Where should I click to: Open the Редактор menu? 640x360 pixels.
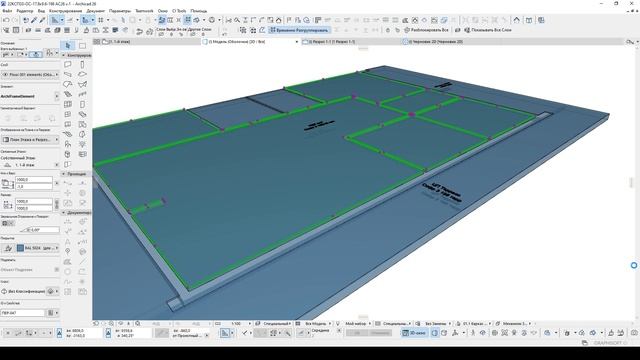(25, 11)
